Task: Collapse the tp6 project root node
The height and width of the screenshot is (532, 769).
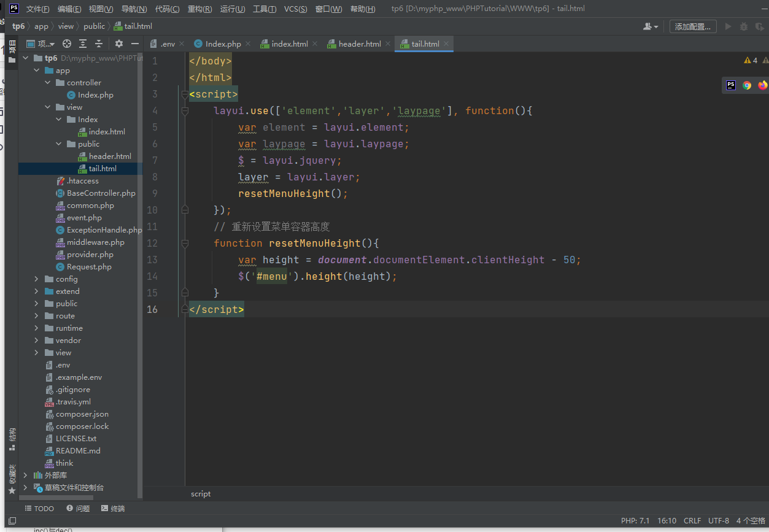Action: pyautogui.click(x=26, y=58)
